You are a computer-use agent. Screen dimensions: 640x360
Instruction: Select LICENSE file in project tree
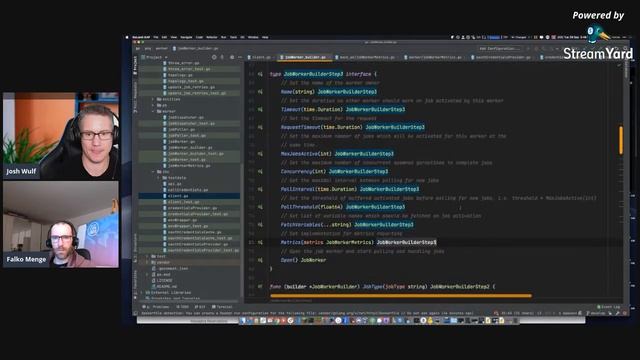164,280
